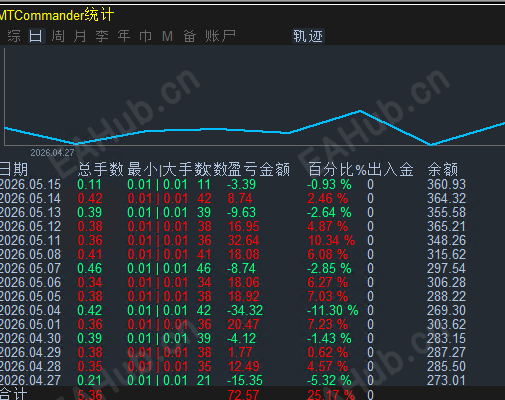Select the 2026.05.01 date row
The image size is (505, 400).
pyautogui.click(x=30, y=324)
